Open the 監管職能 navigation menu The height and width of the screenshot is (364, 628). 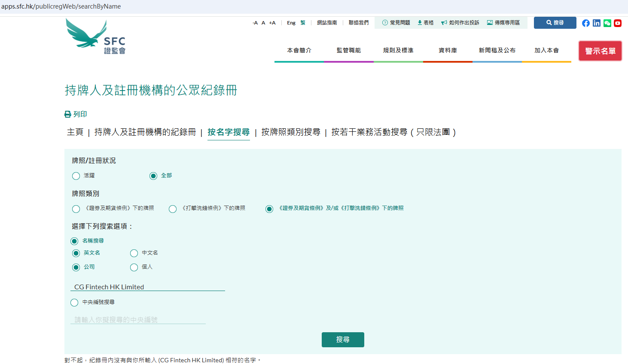pyautogui.click(x=348, y=51)
